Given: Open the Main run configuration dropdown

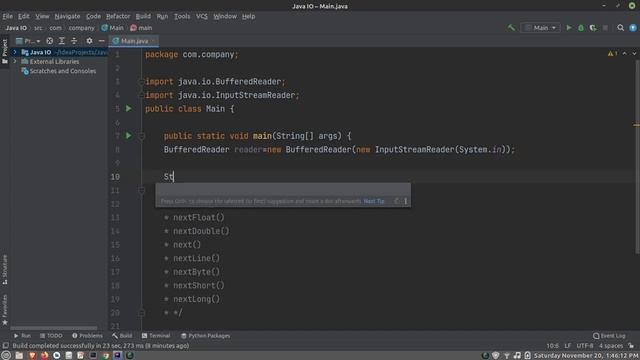Looking at the screenshot, I should pos(540,28).
